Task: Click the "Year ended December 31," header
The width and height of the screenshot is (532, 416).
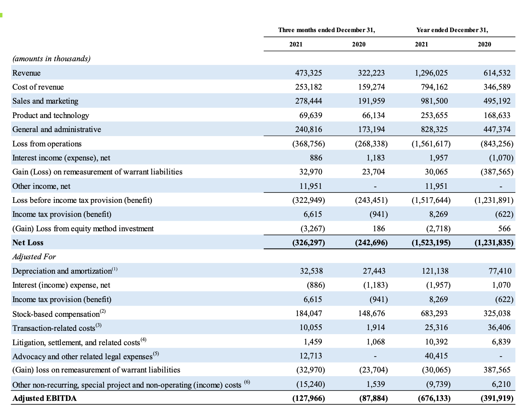Action: tap(452, 30)
